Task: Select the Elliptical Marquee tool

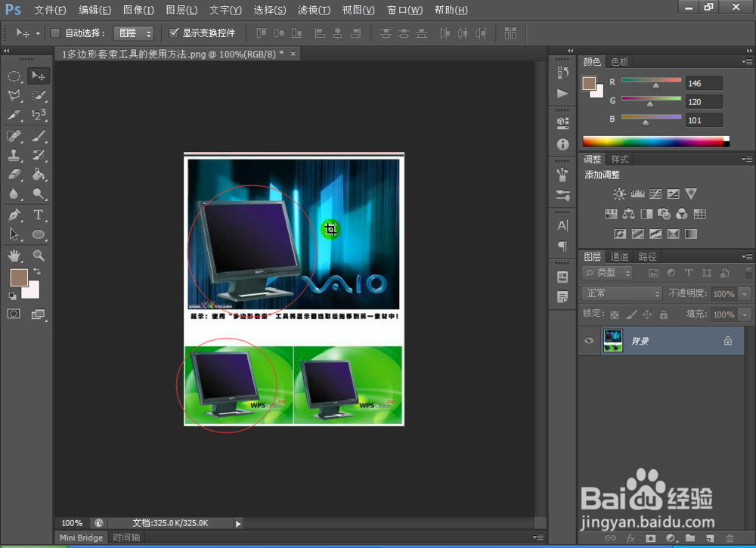Action: coord(14,76)
